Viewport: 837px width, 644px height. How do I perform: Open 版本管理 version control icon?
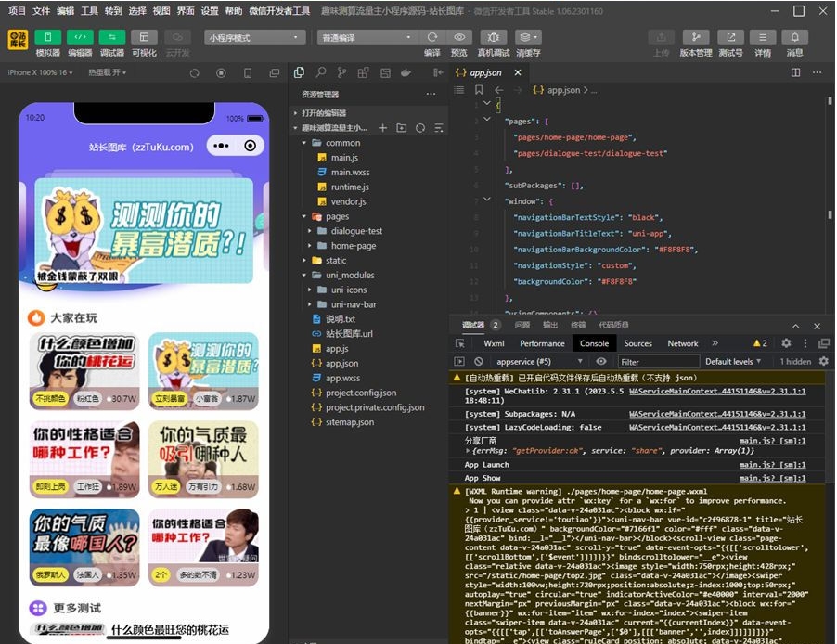pyautogui.click(x=696, y=37)
